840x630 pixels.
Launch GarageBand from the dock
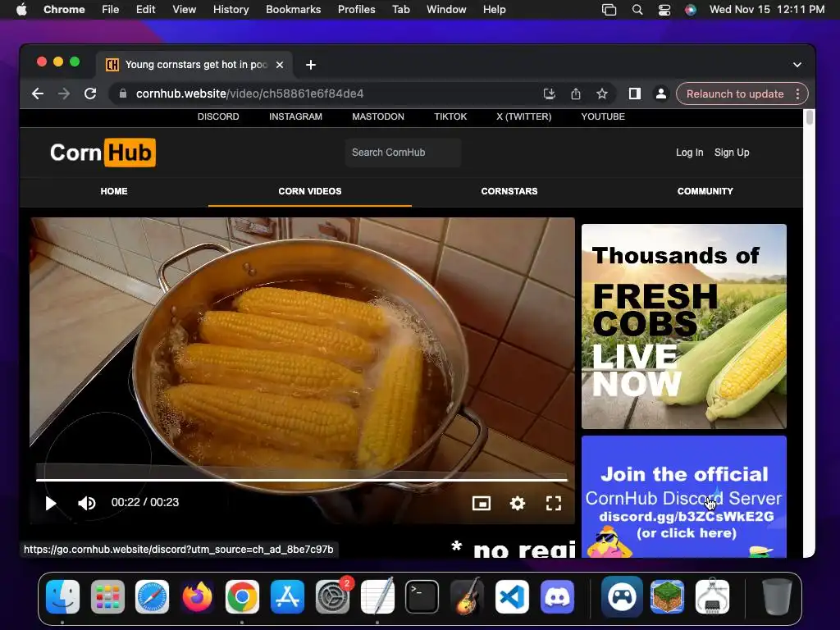(x=467, y=597)
